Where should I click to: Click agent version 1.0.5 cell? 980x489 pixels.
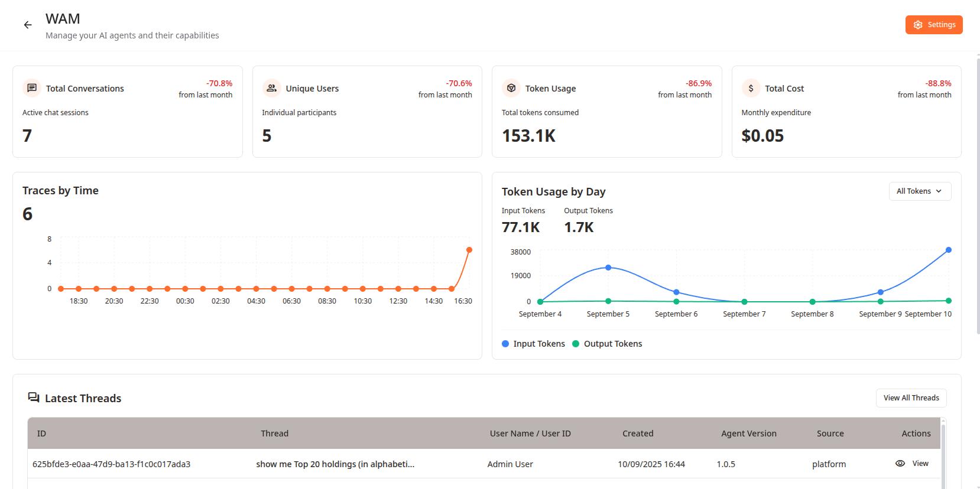[726, 464]
